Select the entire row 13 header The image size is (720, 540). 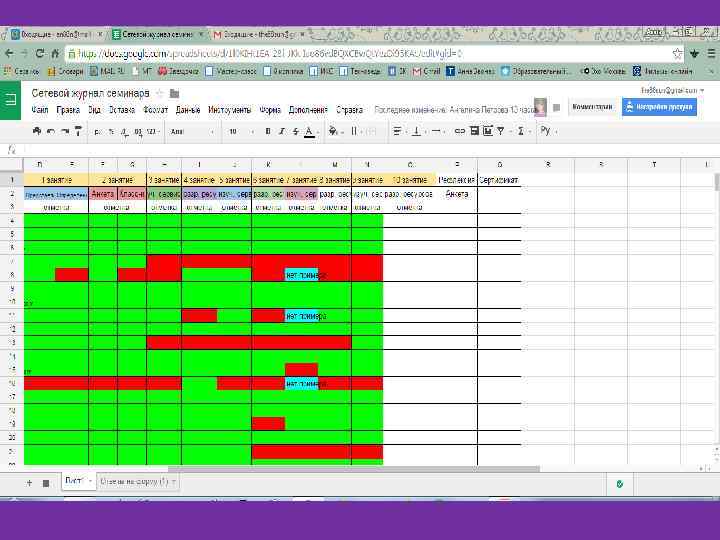click(x=12, y=343)
